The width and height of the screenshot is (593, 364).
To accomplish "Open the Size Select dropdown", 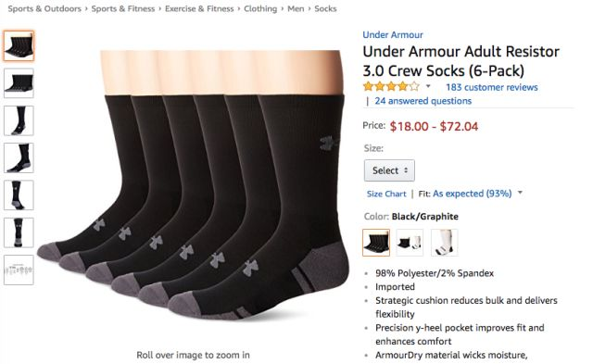I will point(389,170).
